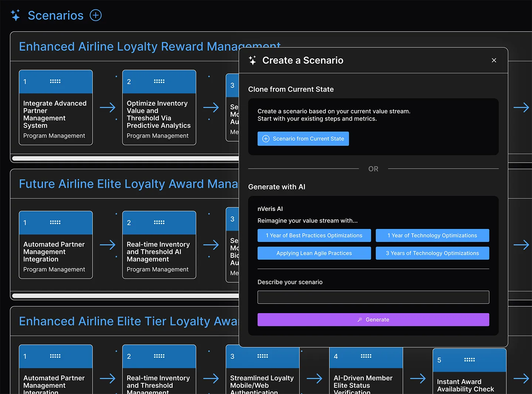
Task: Click the Describe your scenario input field
Action: pyautogui.click(x=373, y=297)
